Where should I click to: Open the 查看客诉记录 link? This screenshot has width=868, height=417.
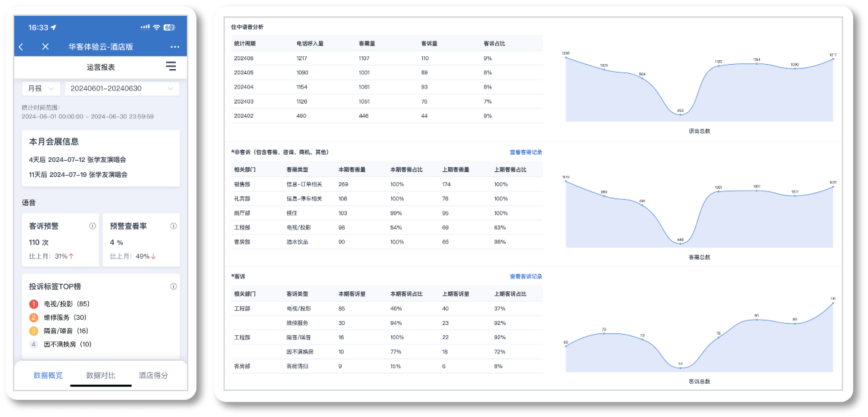point(526,276)
